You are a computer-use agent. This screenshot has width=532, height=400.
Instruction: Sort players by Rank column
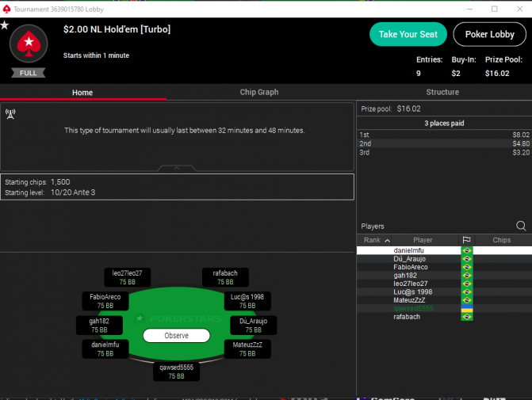[x=374, y=240]
